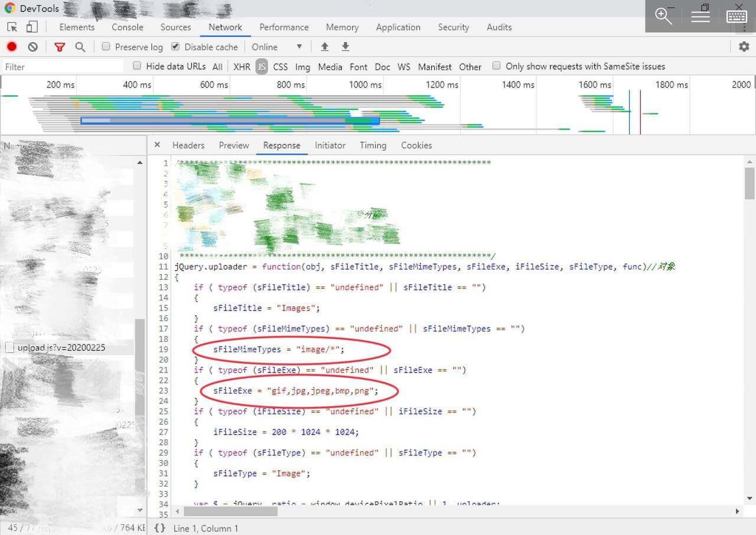Click the import HAR upload arrow icon

(324, 47)
